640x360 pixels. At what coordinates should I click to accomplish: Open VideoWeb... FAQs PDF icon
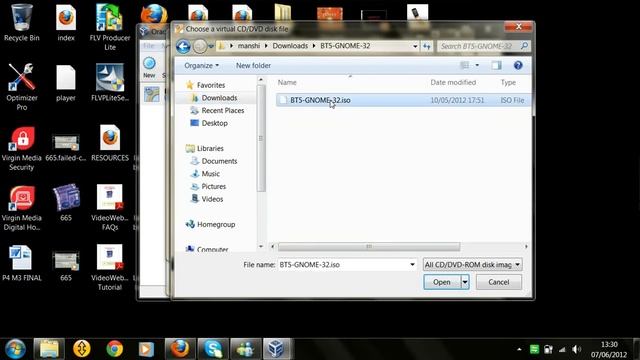pyautogui.click(x=110, y=207)
